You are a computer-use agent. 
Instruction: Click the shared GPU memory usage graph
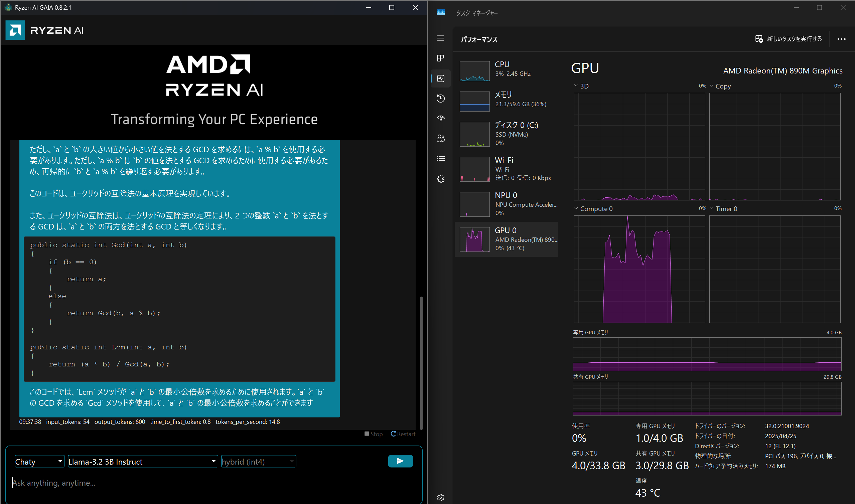pyautogui.click(x=707, y=398)
